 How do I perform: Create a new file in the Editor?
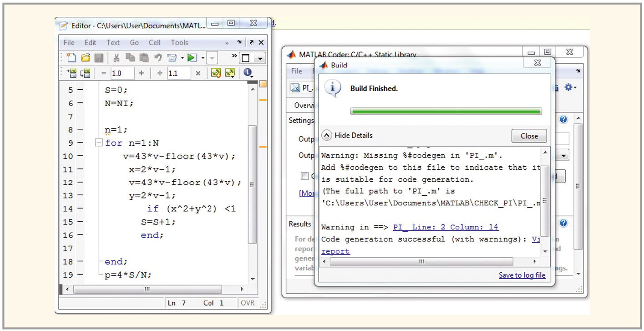click(x=71, y=58)
